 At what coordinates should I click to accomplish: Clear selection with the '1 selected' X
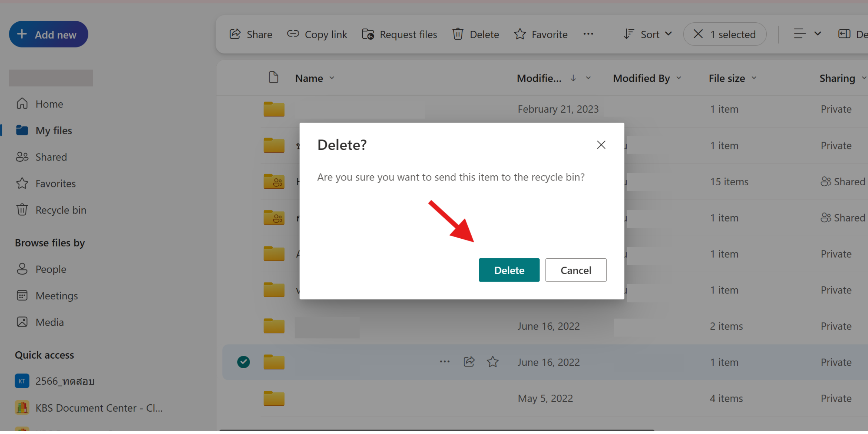[698, 34]
